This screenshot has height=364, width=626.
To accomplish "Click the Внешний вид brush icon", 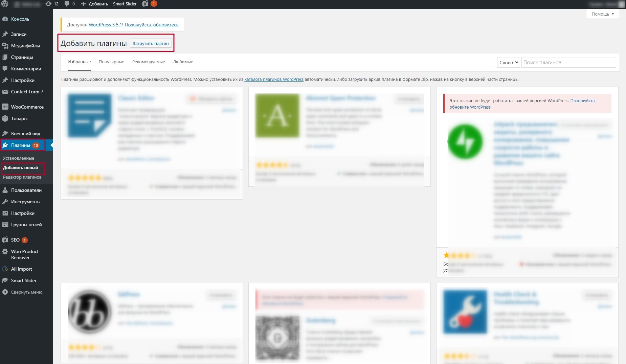I will coord(5,134).
